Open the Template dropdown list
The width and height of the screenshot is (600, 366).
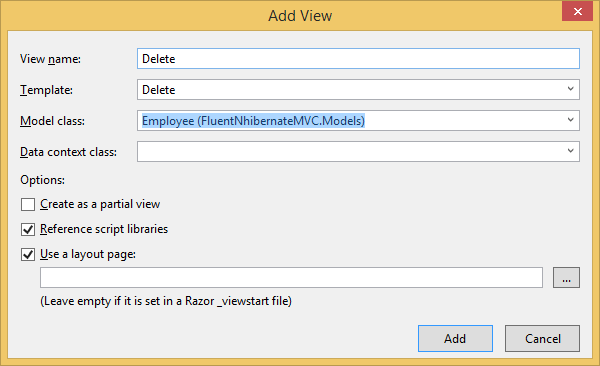(358, 90)
